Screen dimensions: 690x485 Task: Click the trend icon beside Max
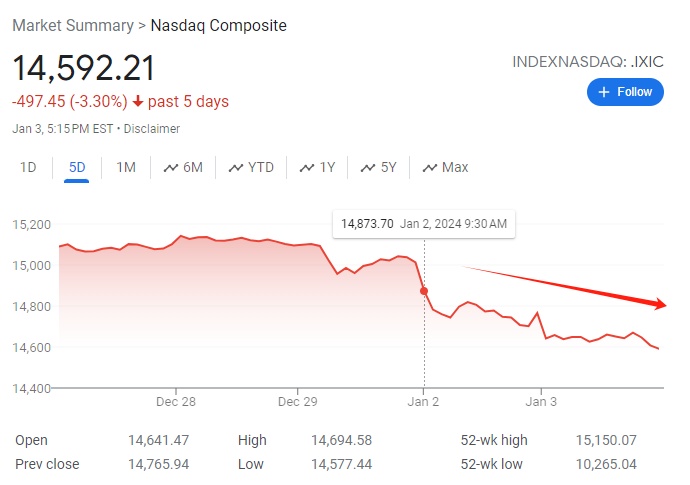point(430,167)
